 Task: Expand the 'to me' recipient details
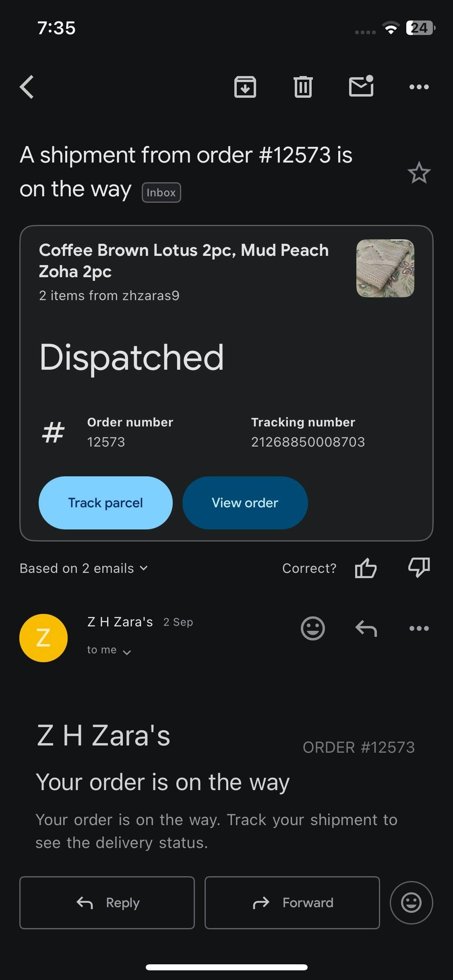point(109,650)
